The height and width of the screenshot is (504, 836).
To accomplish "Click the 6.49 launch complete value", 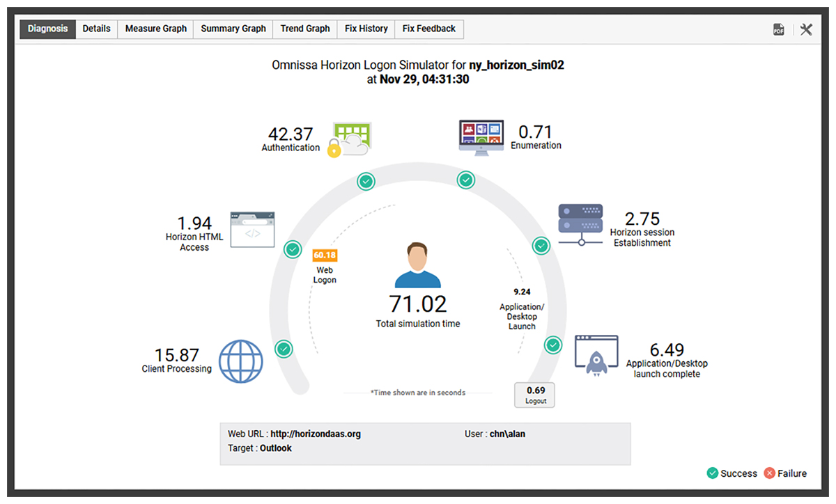I will coord(667,350).
